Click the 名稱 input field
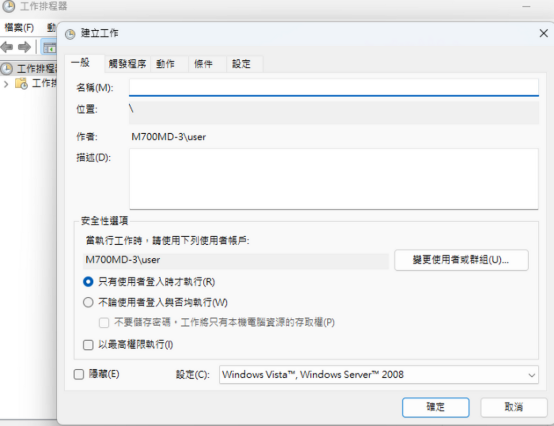The height and width of the screenshot is (426, 554). pyautogui.click(x=334, y=87)
